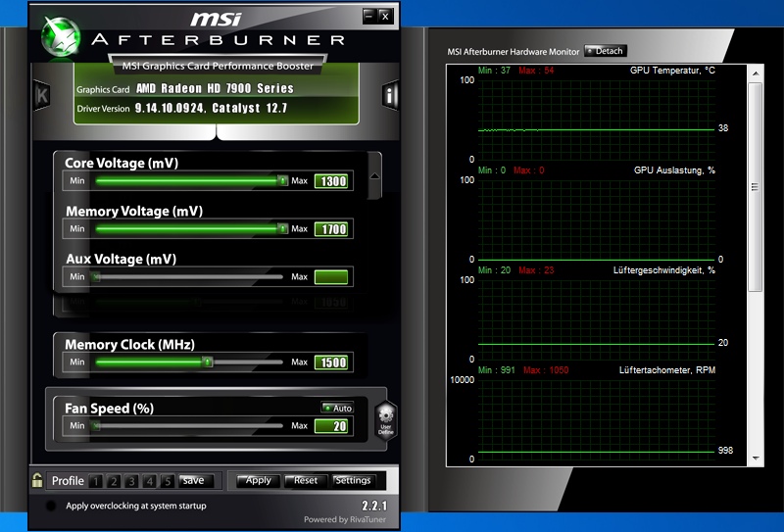This screenshot has height=532, width=784.
Task: Click the Fan Speed slider track
Action: point(189,425)
